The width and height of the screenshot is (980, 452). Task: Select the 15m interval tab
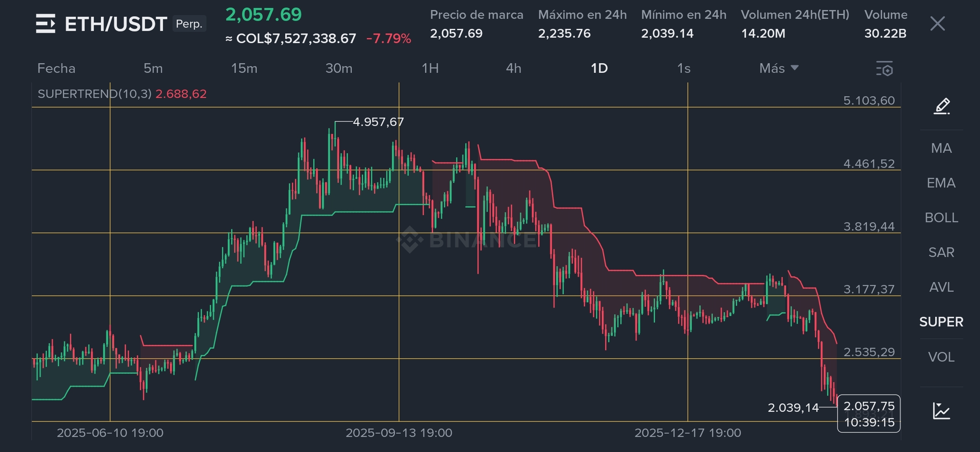pos(244,68)
